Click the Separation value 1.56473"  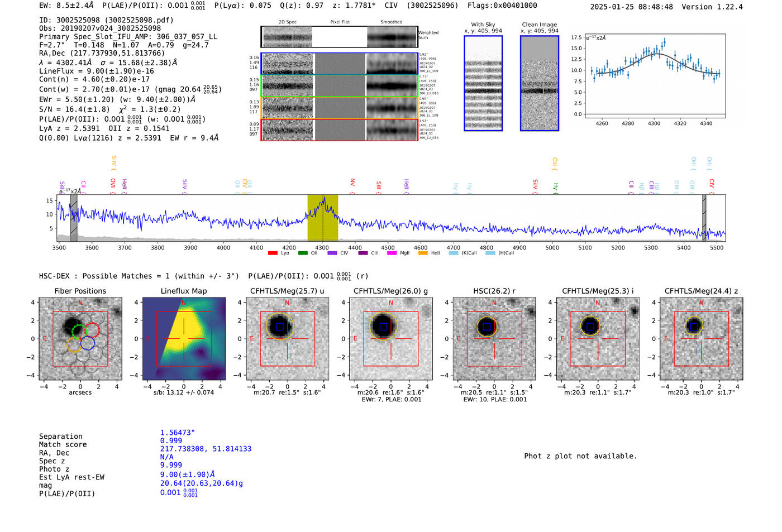click(x=178, y=433)
